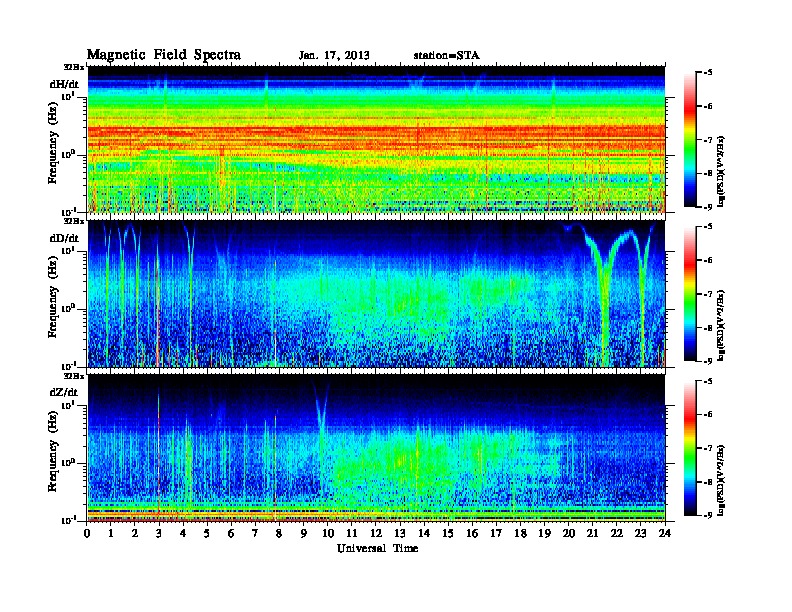Click the "dH/dt" panel label
Viewport: 792px width, 612px height.
pos(64,84)
